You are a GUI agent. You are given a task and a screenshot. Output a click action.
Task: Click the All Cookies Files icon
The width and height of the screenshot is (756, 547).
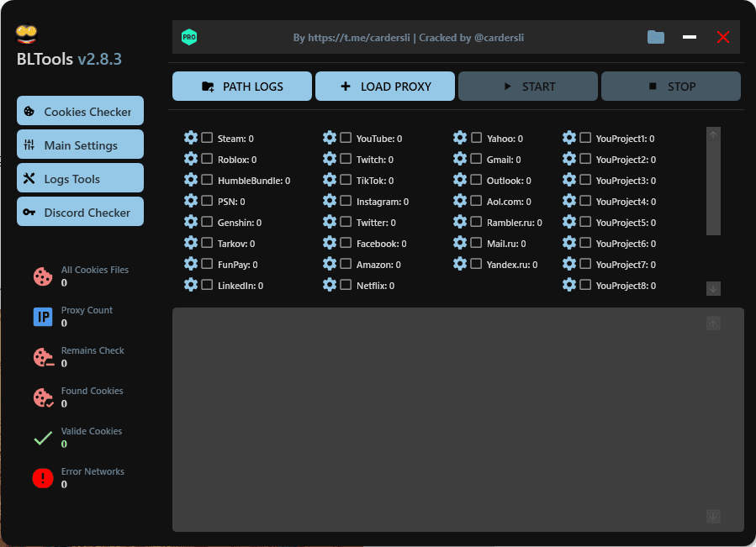pyautogui.click(x=43, y=276)
